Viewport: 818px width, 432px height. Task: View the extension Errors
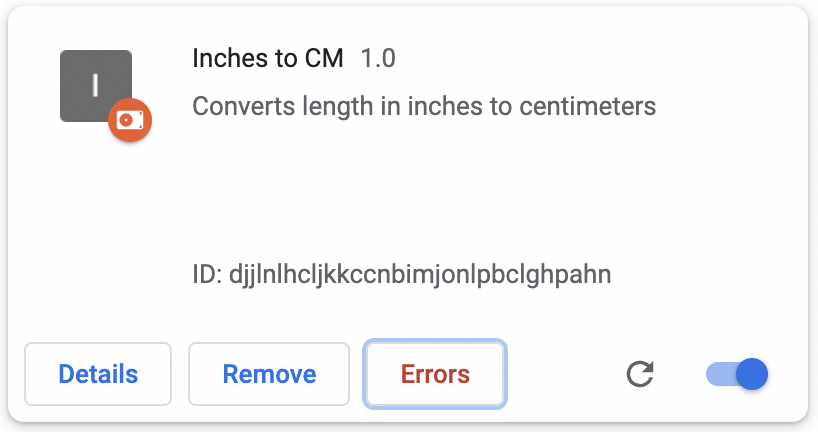click(435, 375)
